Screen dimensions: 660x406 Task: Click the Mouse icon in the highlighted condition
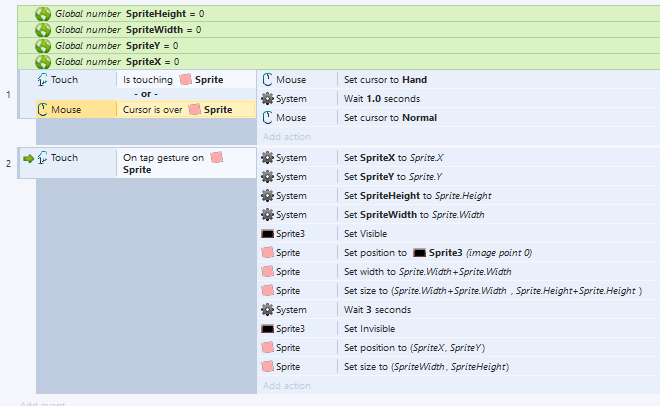[x=43, y=109]
